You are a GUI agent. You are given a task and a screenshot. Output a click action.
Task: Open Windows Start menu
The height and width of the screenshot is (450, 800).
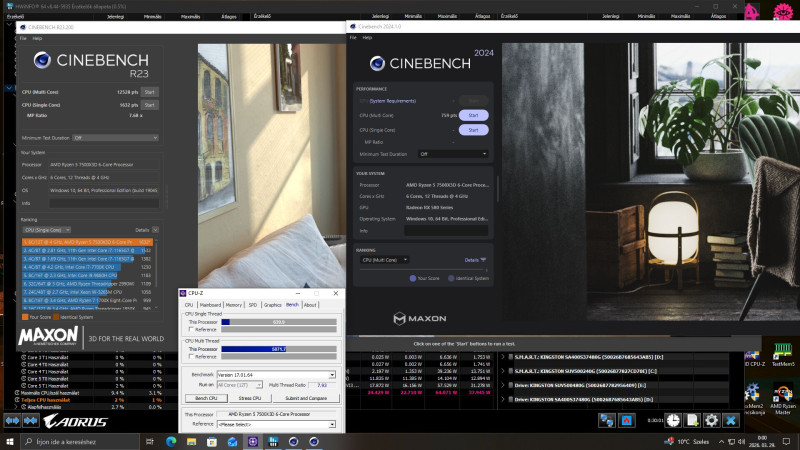(x=10, y=441)
